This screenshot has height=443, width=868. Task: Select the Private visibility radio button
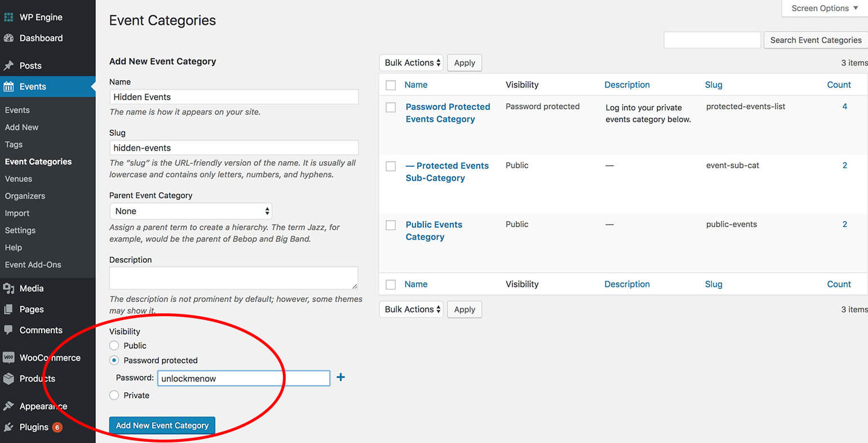pos(114,395)
